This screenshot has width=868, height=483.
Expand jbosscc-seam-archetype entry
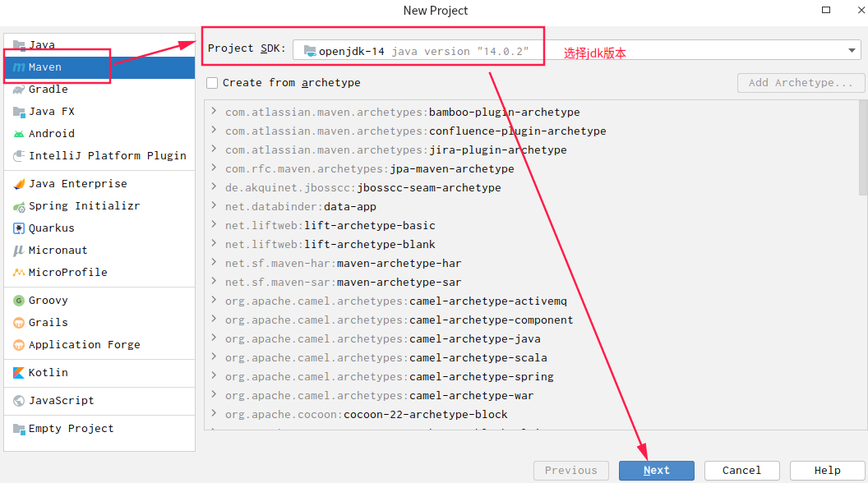215,186
